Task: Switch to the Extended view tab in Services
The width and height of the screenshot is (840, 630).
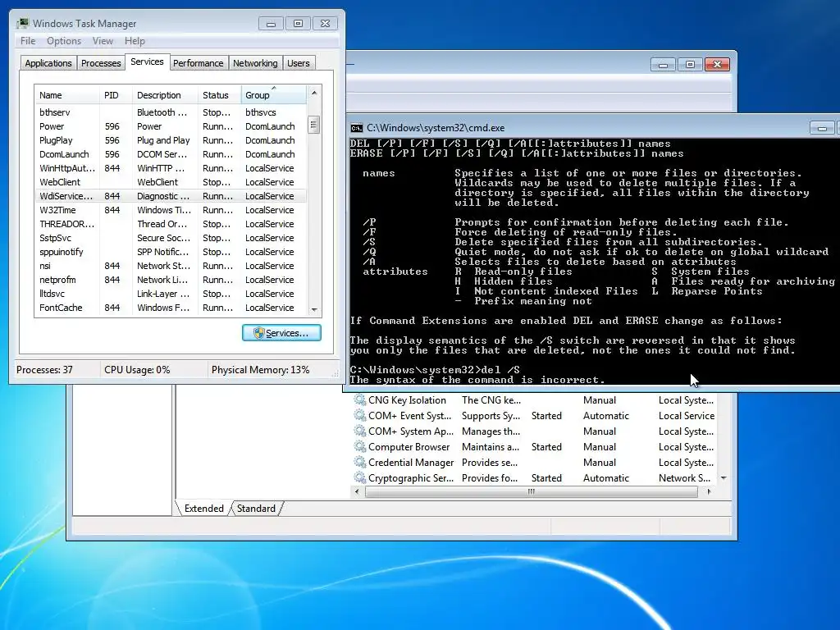Action: (x=203, y=509)
